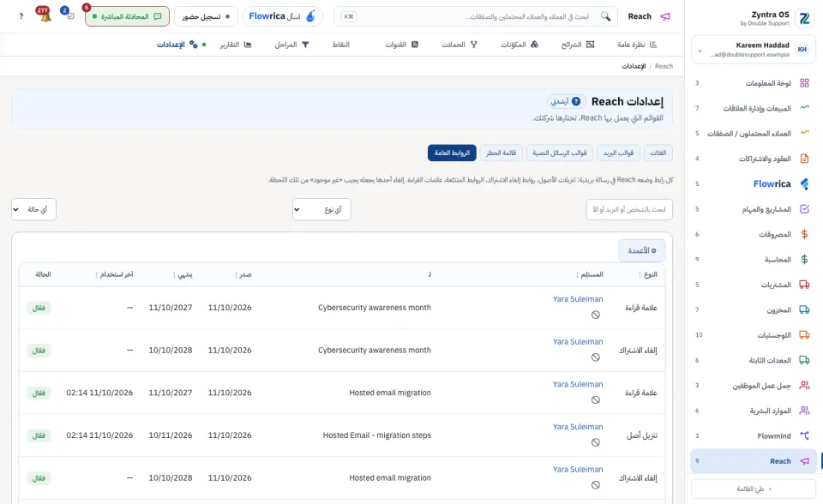Click the 10/11/2026 expiry date cell
Screen dimensions: 823x504
click(170, 435)
